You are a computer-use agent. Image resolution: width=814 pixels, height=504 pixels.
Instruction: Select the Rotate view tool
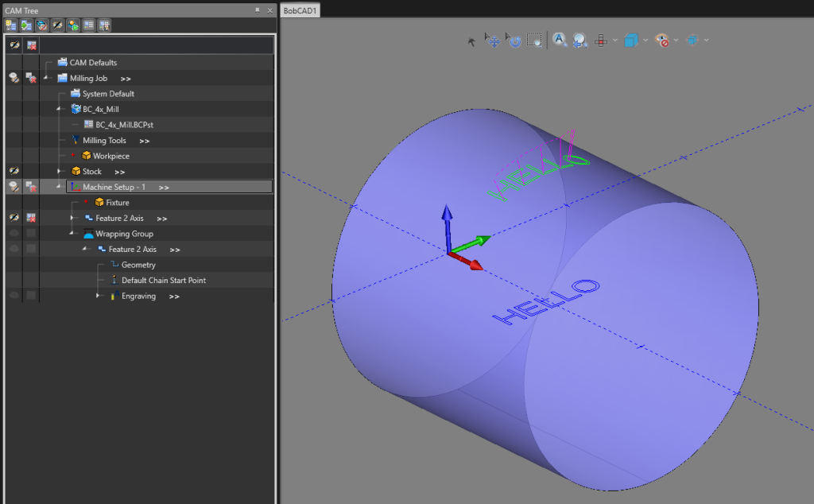point(515,40)
